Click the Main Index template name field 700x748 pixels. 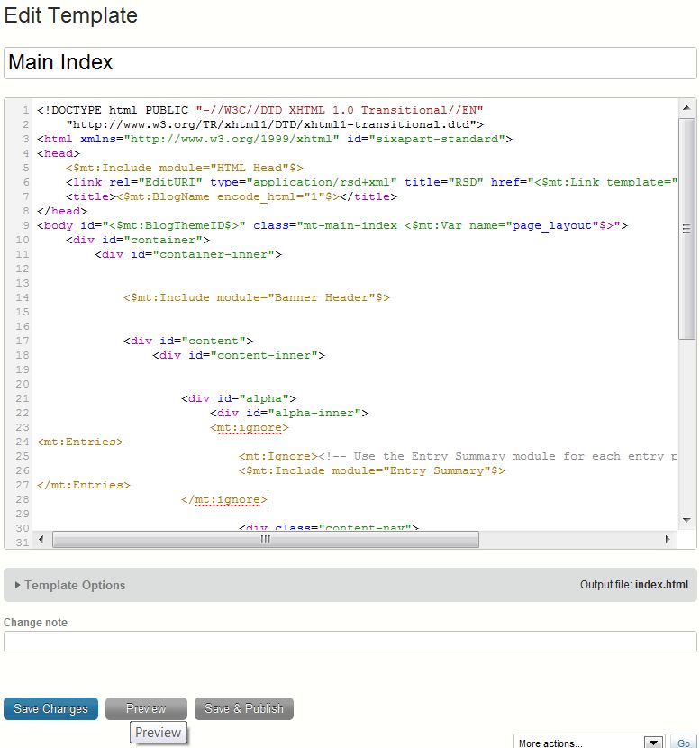pyautogui.click(x=350, y=62)
